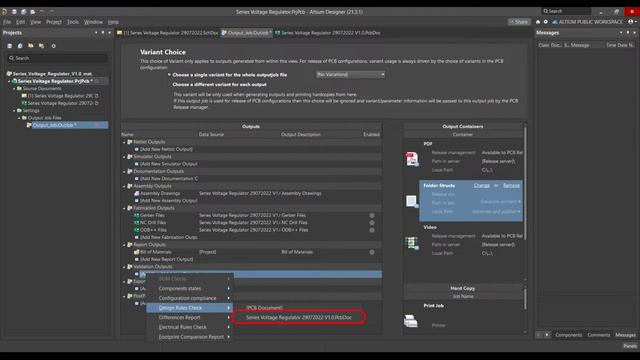Toggle enabled circle for NC Drill Files

pyautogui.click(x=372, y=222)
